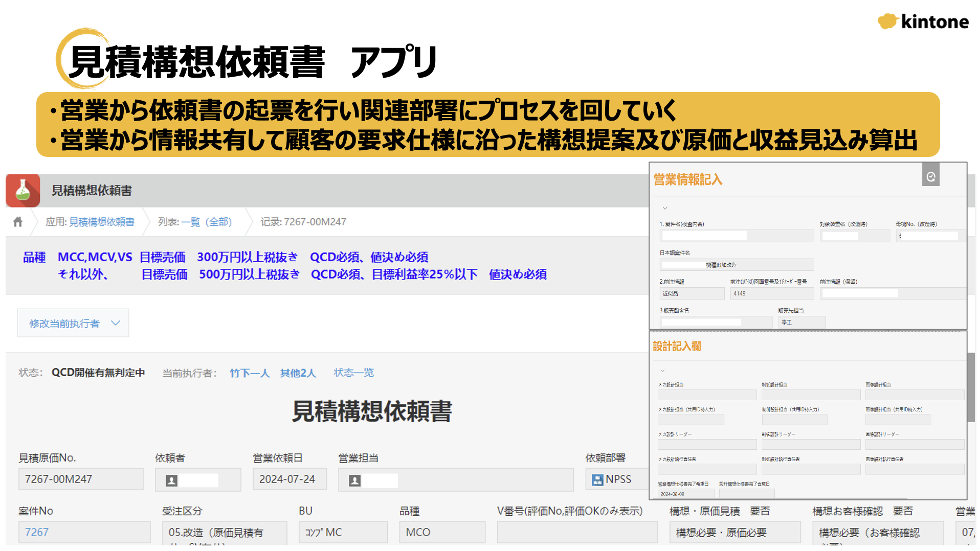
Task: Click the 其他2人 assignees link
Action: (298, 373)
